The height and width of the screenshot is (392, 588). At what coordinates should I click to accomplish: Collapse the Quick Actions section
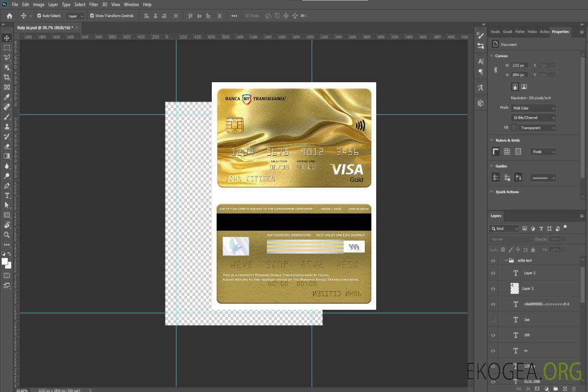point(492,192)
